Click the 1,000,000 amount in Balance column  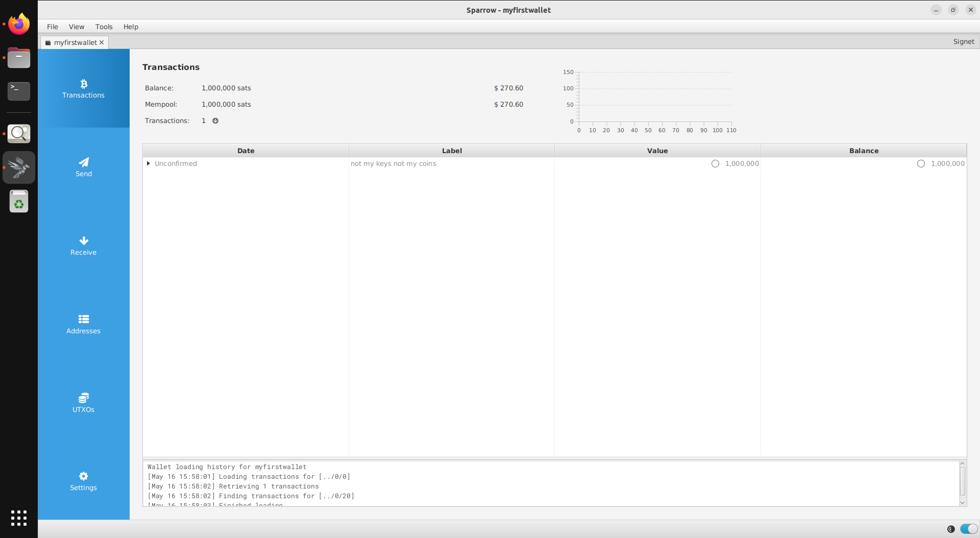947,164
